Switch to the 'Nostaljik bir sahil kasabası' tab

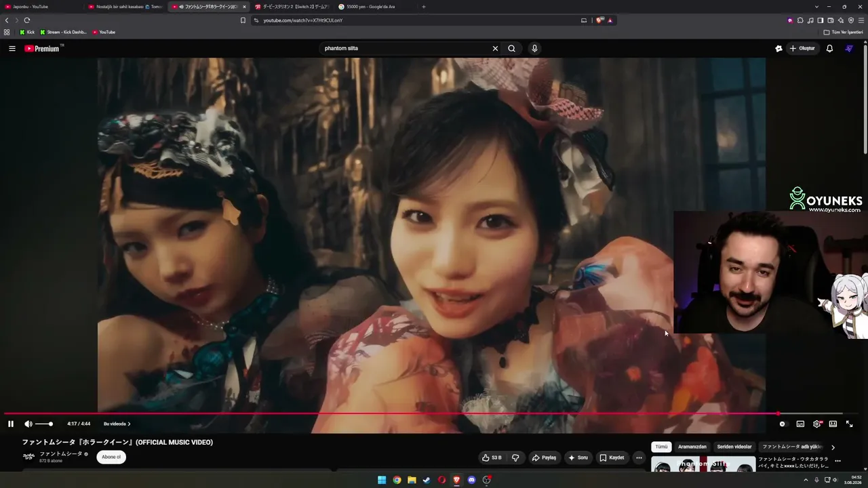coord(126,7)
